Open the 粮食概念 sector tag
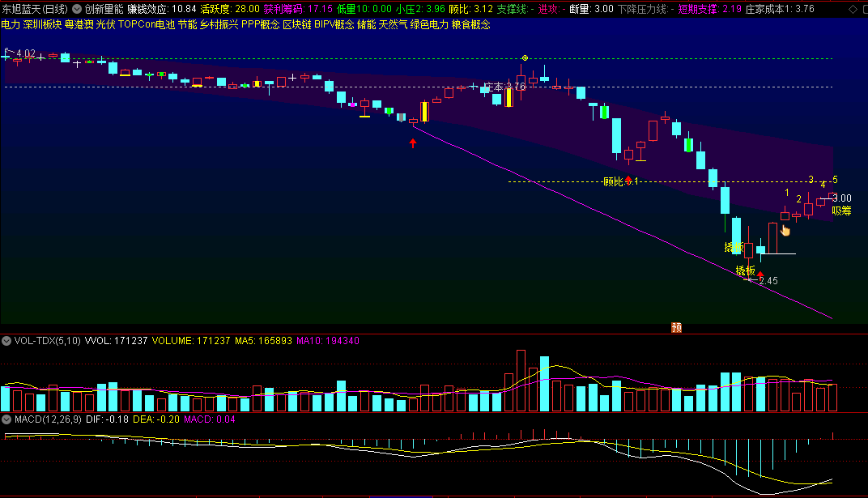 click(x=470, y=24)
